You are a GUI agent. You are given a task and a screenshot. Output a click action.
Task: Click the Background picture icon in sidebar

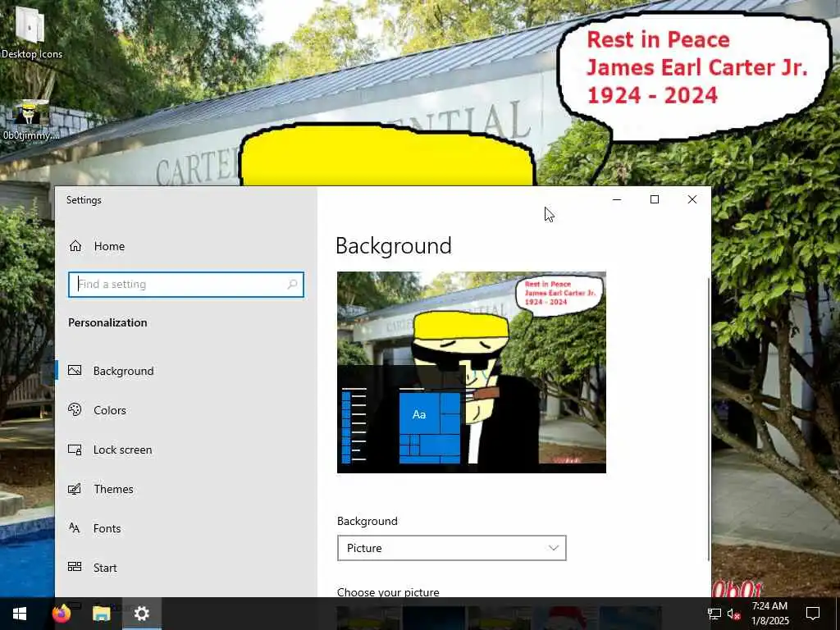coord(75,370)
